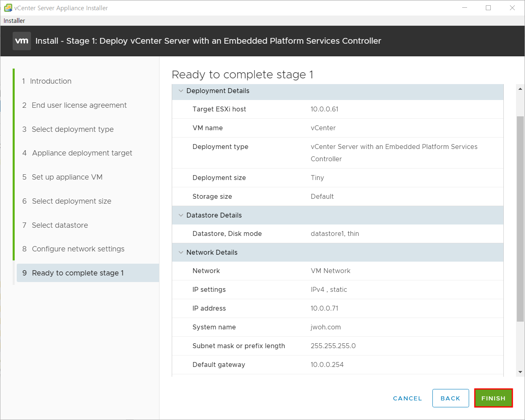The height and width of the screenshot is (420, 525).
Task: Click the Ready to complete stage 1 heading
Action: 242,75
